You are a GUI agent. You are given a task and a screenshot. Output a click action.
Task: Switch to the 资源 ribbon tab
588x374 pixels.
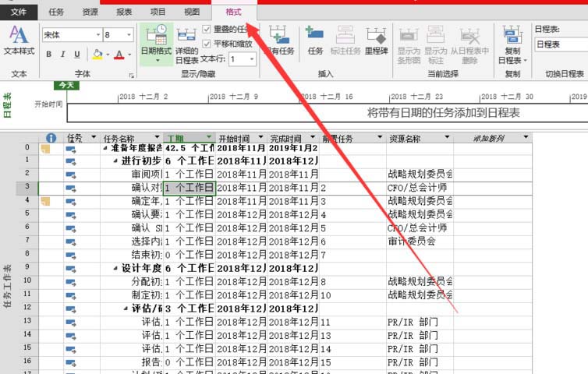(x=90, y=12)
